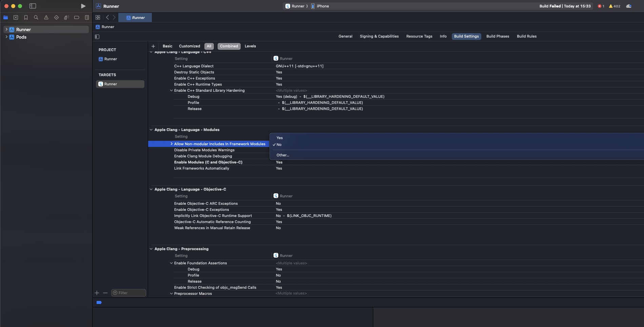The image size is (644, 327).
Task: Click the add build setting plus button
Action: click(153, 46)
